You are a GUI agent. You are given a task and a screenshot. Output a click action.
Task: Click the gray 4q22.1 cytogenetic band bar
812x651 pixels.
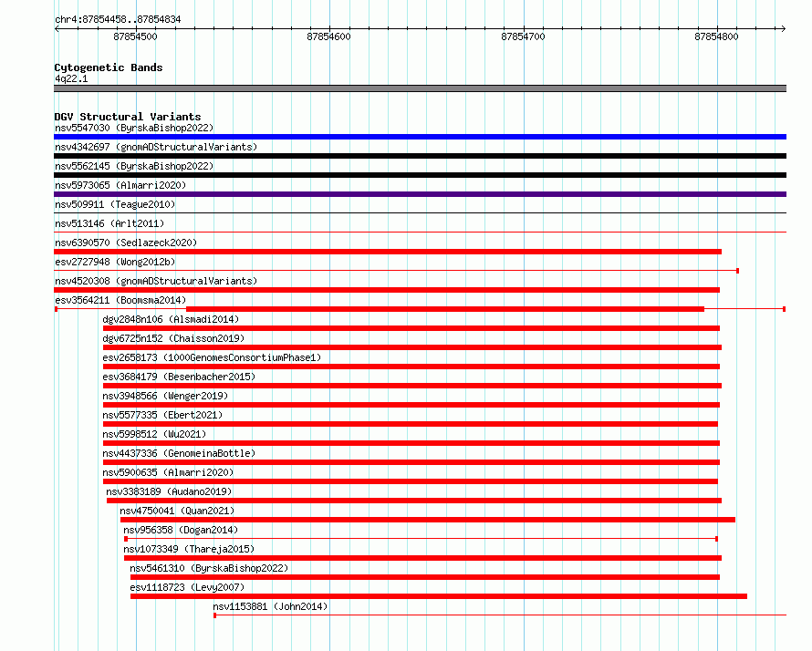tap(420, 88)
